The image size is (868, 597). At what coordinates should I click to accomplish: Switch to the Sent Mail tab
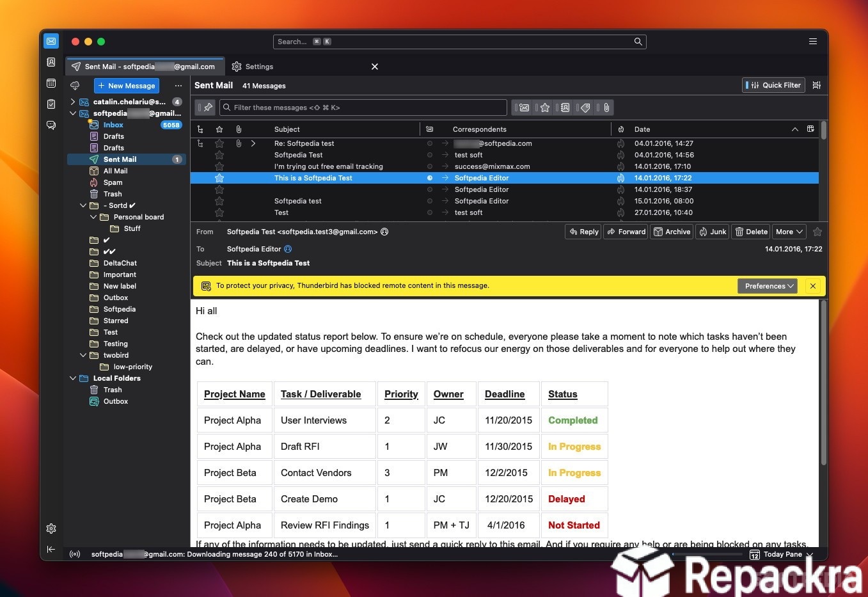click(145, 67)
